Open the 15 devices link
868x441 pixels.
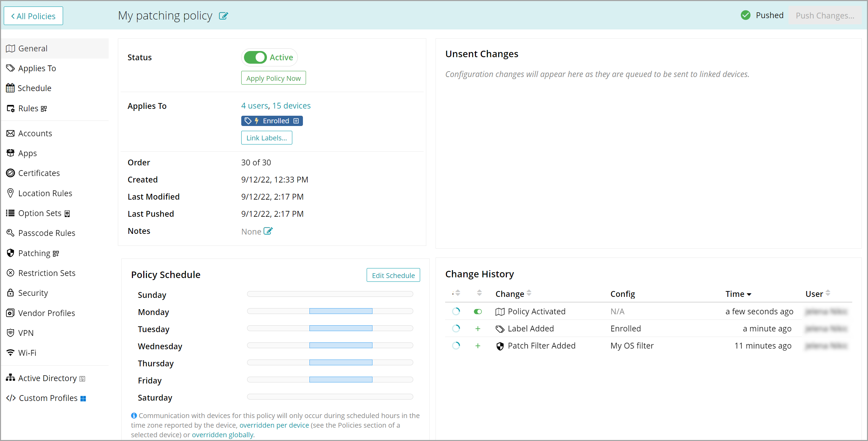pyautogui.click(x=291, y=105)
